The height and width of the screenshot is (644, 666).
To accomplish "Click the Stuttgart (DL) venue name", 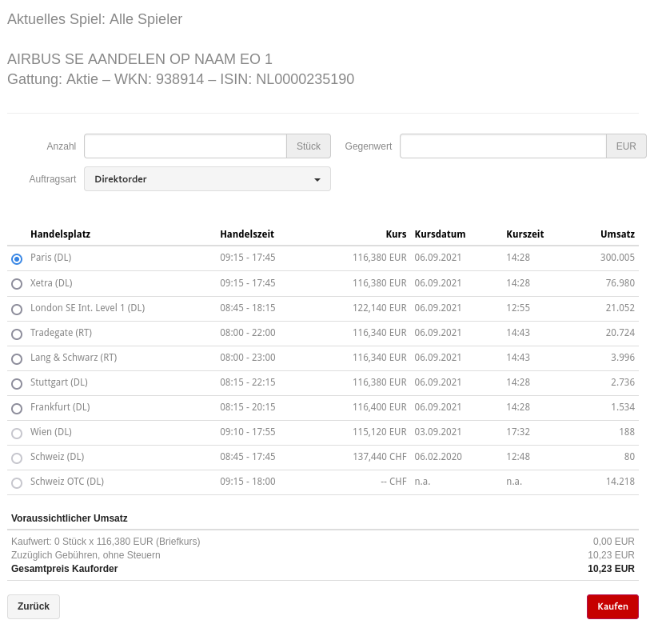I will [58, 382].
